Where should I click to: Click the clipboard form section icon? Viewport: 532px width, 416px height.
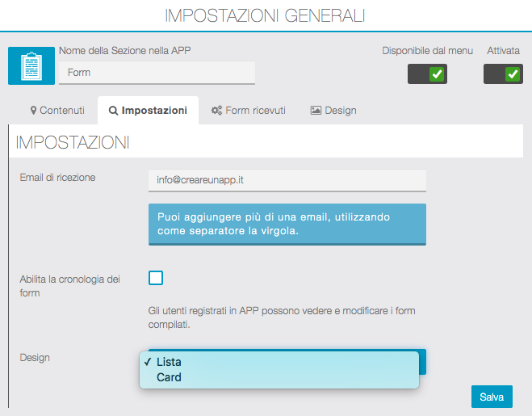(31, 65)
